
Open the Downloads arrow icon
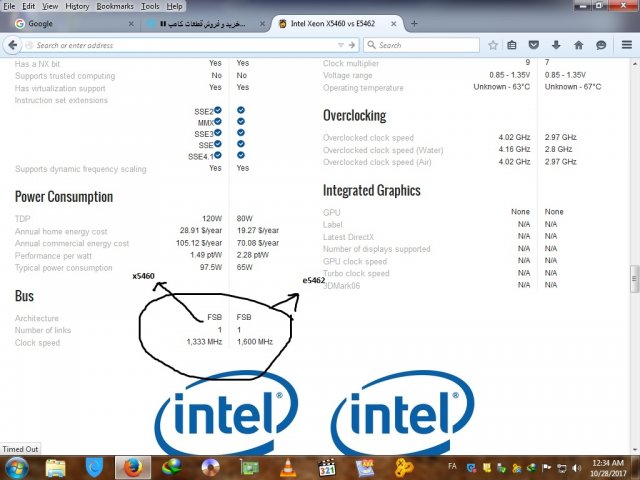pyautogui.click(x=556, y=45)
